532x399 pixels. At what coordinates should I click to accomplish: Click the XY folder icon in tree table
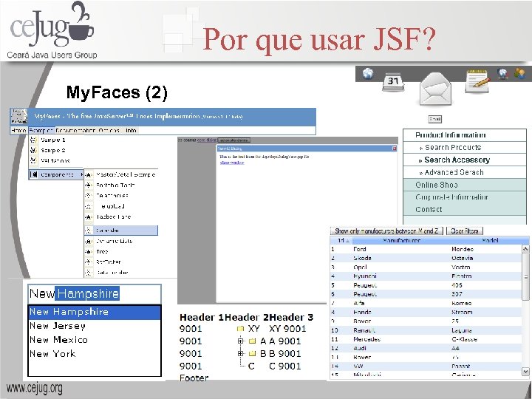click(x=241, y=328)
